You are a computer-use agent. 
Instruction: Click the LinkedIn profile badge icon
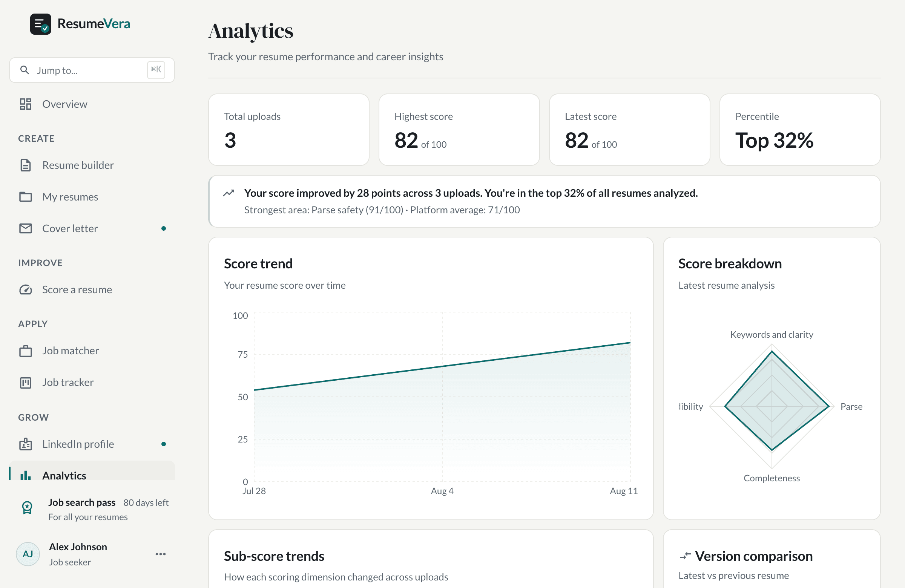[26, 444]
